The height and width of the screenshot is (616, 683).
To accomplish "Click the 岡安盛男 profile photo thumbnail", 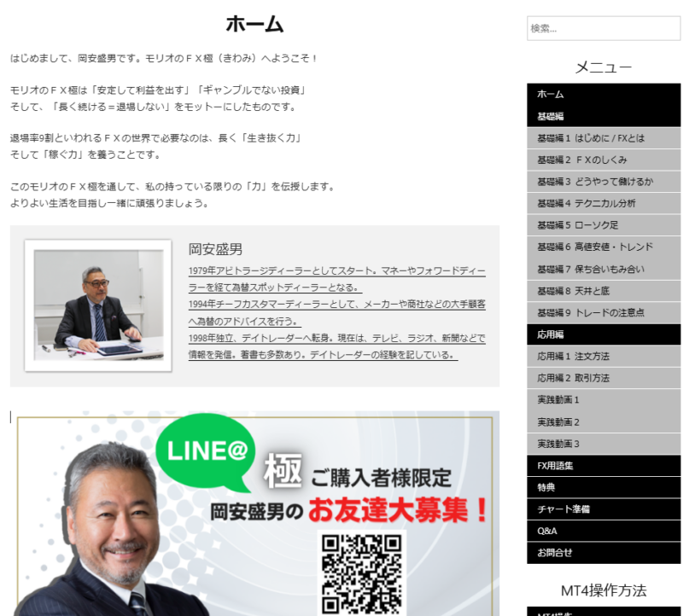I will 98,305.
